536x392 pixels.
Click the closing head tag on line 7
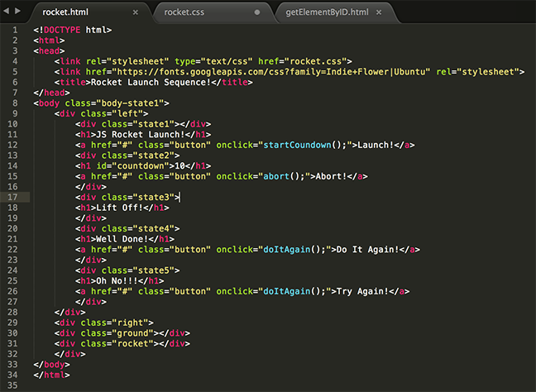click(x=51, y=93)
